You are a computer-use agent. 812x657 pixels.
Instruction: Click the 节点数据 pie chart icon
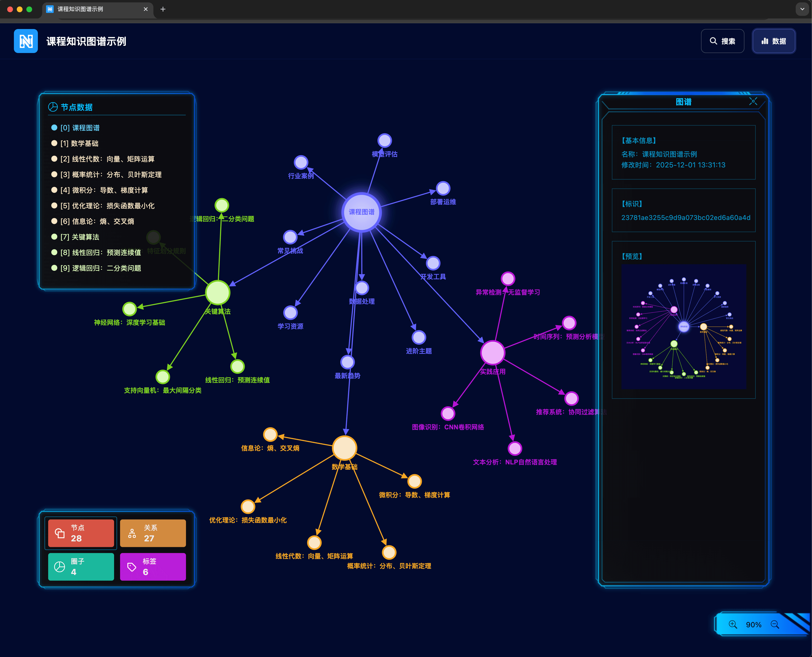click(53, 107)
